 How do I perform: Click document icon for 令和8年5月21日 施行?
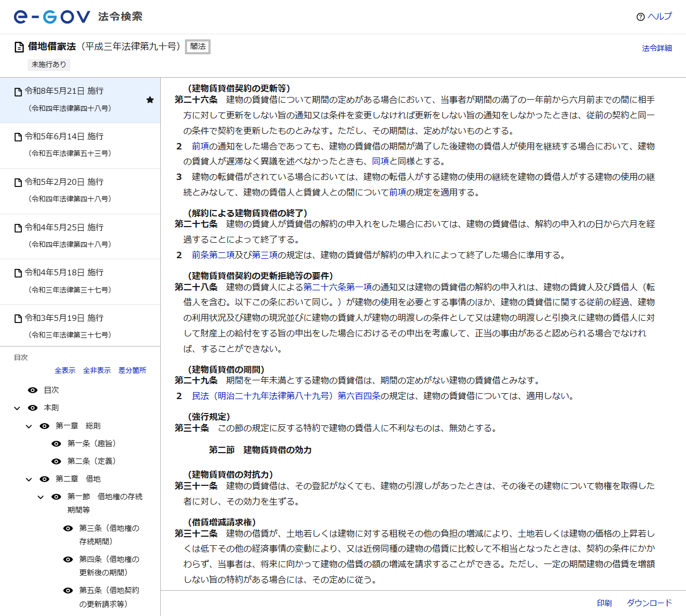[x=18, y=92]
